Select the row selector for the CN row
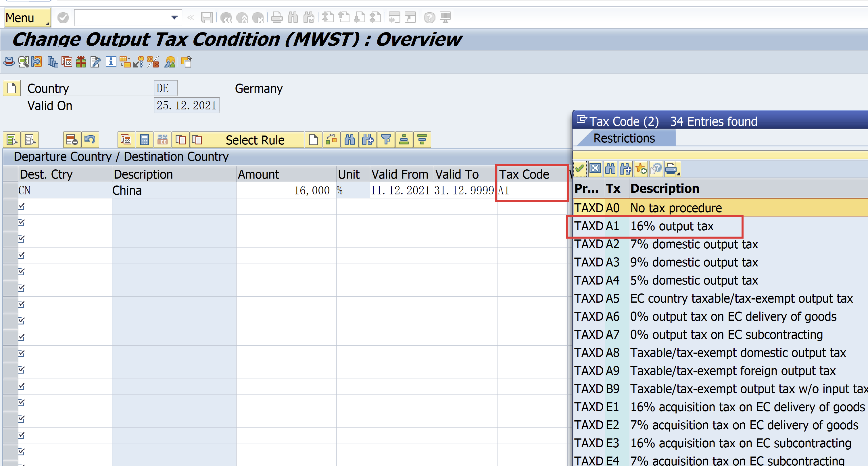 10,190
